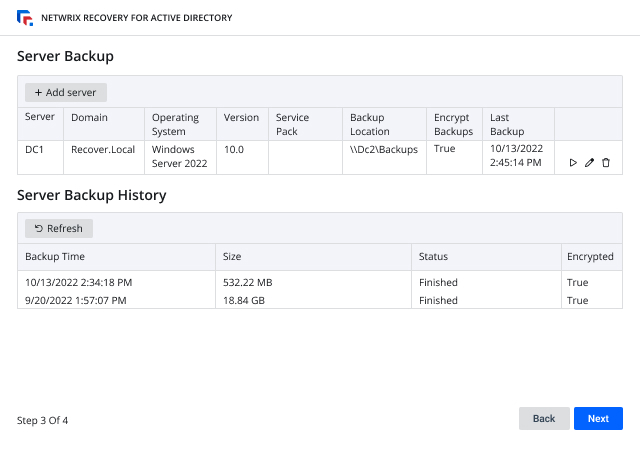The image size is (640, 450).
Task: Click the 18.84 GB size value
Action: [x=244, y=301]
